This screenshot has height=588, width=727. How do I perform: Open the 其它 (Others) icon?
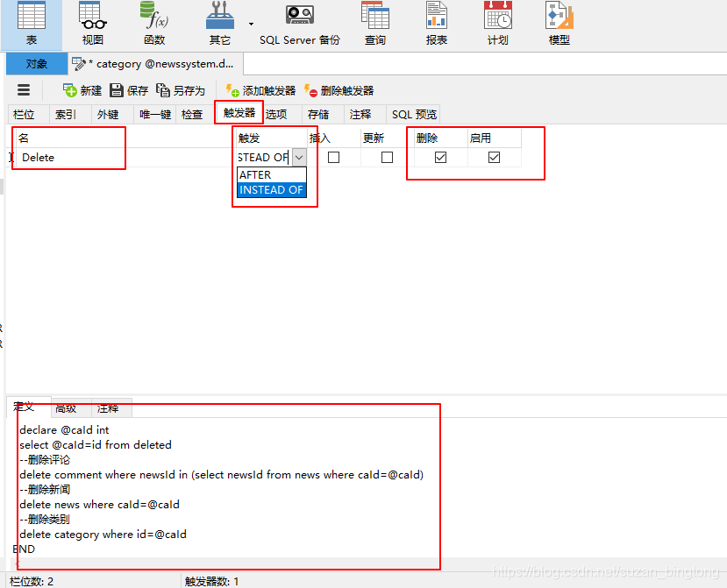(x=220, y=24)
